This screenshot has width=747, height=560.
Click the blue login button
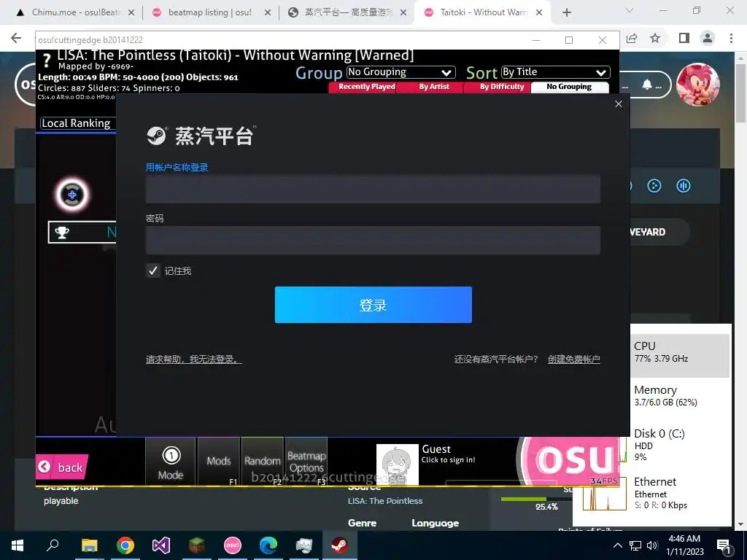(373, 305)
